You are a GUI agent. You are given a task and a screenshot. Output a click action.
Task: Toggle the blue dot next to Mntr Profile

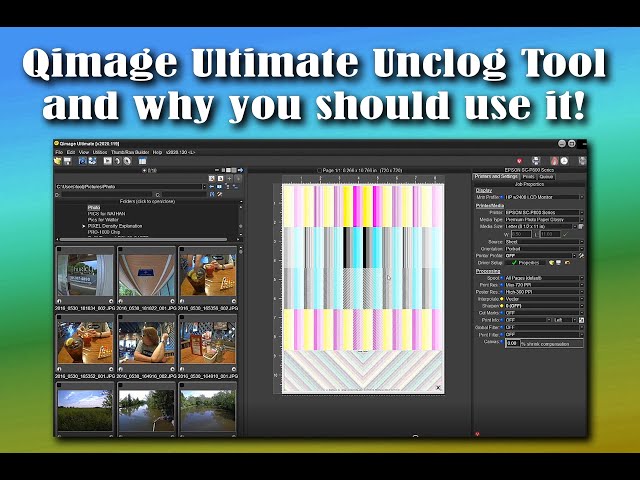(x=502, y=197)
